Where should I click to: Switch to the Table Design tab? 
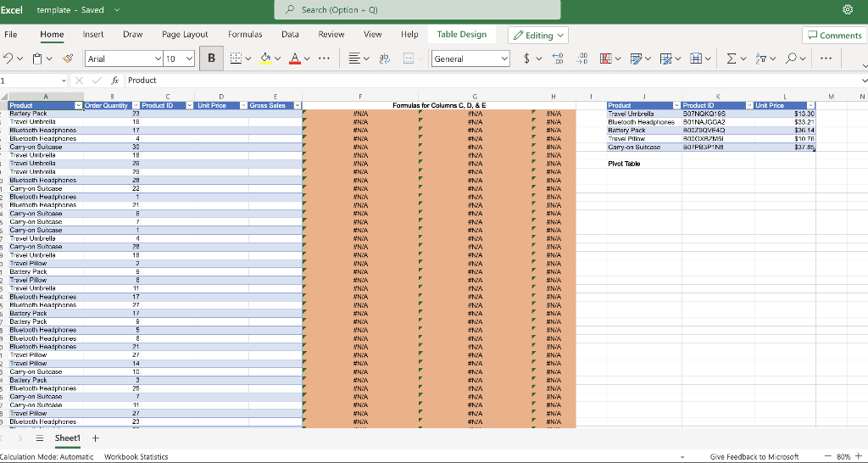461,34
